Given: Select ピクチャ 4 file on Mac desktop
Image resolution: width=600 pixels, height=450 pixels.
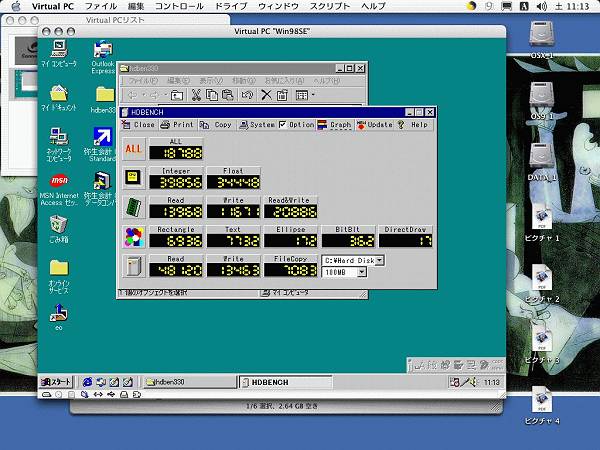Looking at the screenshot, I should pyautogui.click(x=541, y=406).
